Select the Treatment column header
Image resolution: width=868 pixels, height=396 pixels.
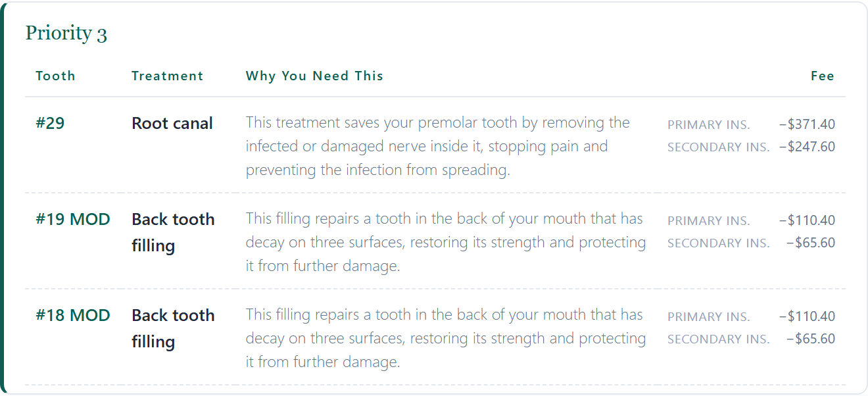tap(167, 76)
